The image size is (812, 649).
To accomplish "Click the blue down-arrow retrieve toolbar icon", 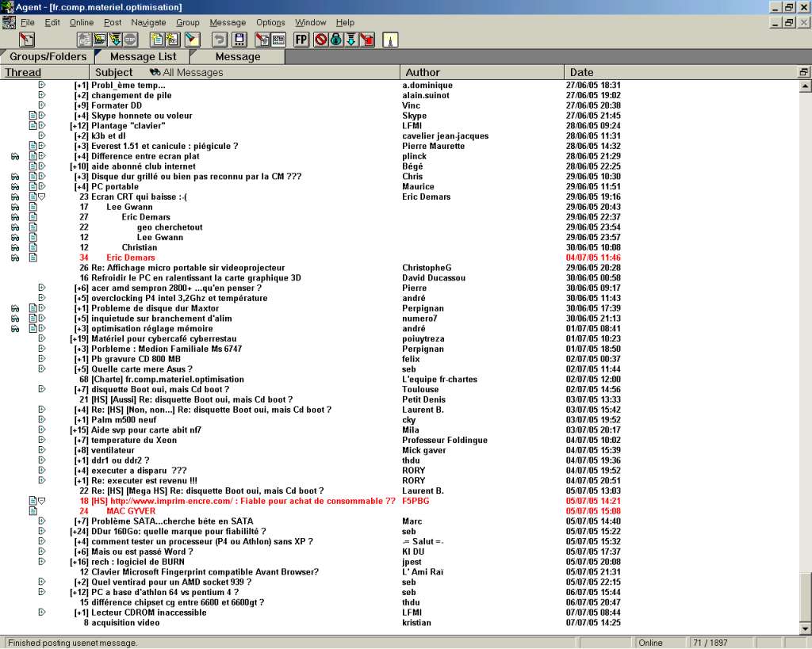I will click(x=351, y=40).
